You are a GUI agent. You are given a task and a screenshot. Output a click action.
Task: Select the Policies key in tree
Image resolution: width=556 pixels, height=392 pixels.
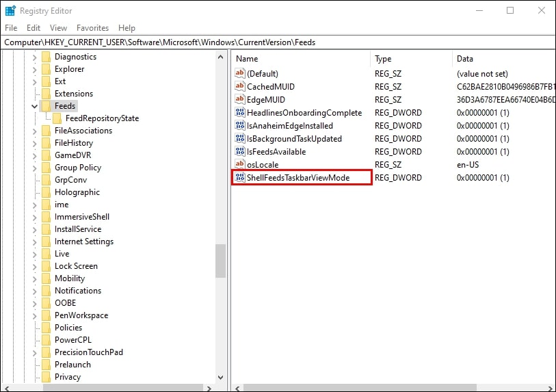(68, 328)
